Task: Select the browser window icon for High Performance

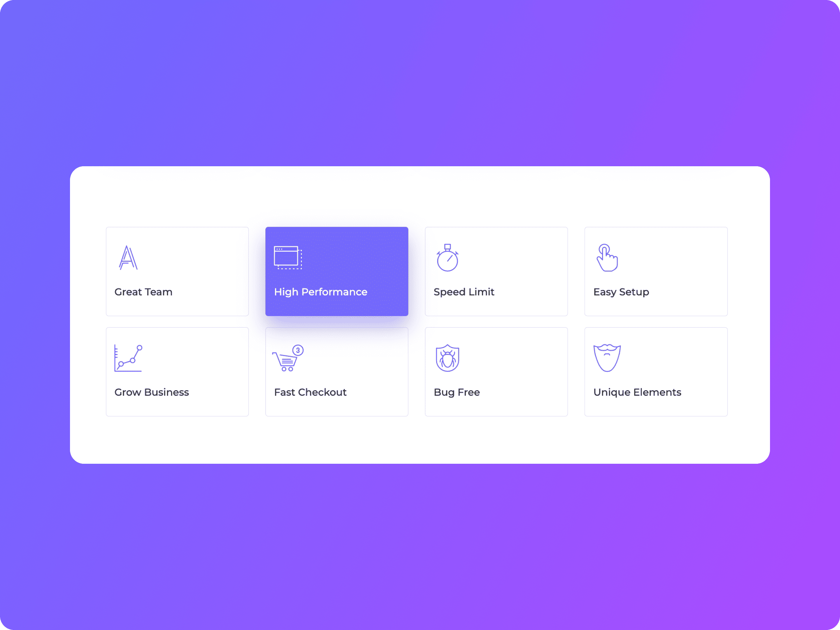Action: (x=287, y=258)
